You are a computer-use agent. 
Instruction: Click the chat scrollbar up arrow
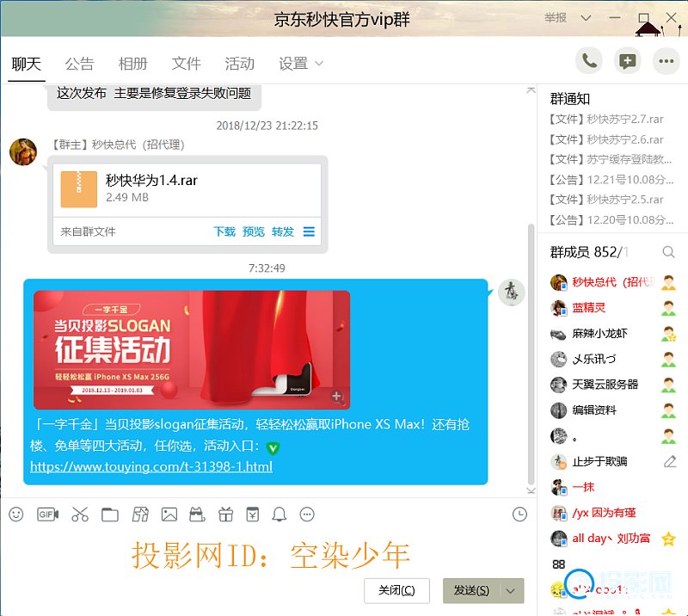point(531,90)
